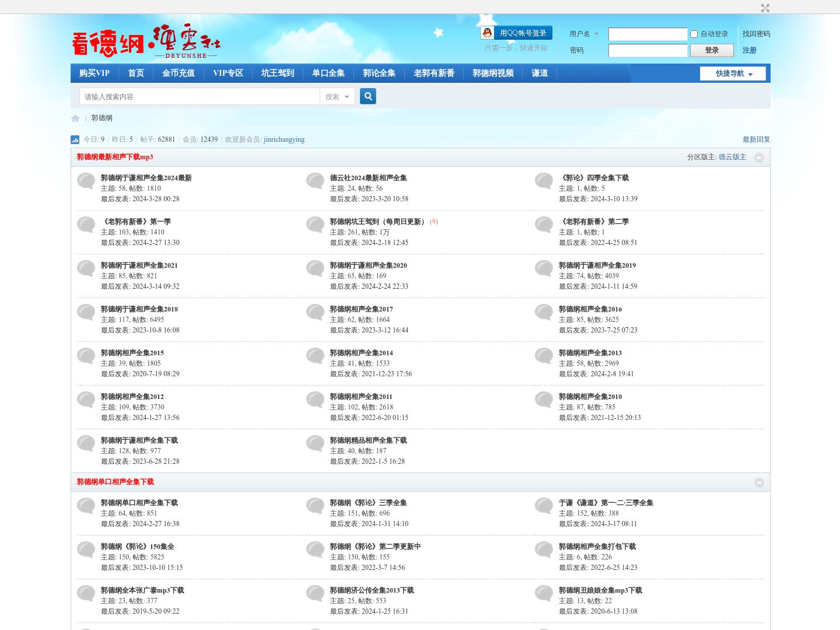
Task: Open the 用户名 login type dropdown
Action: [584, 34]
